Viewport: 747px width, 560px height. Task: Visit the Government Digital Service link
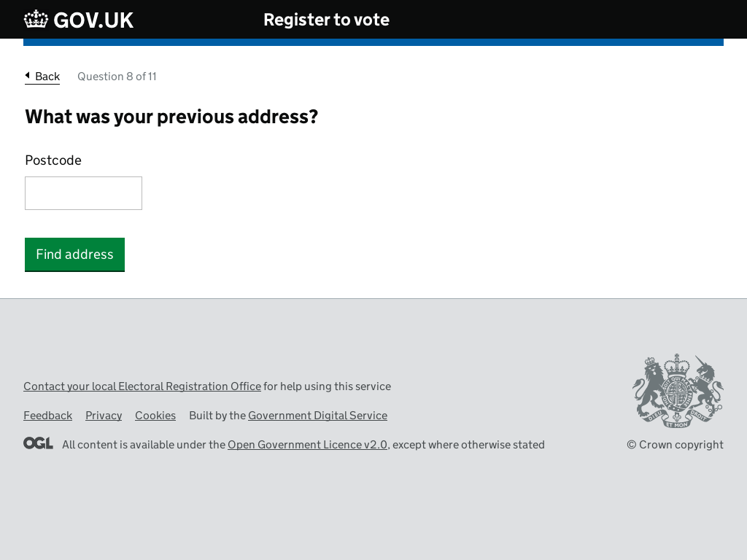point(317,415)
